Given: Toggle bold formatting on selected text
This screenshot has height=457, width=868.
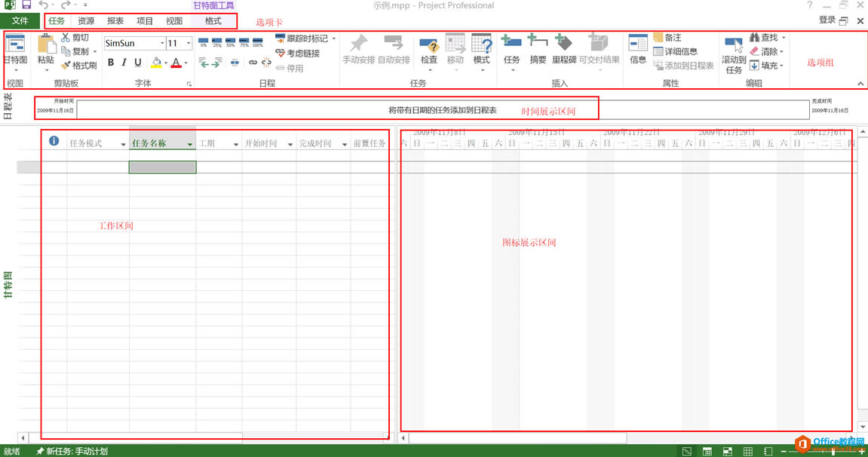Looking at the screenshot, I should [110, 63].
